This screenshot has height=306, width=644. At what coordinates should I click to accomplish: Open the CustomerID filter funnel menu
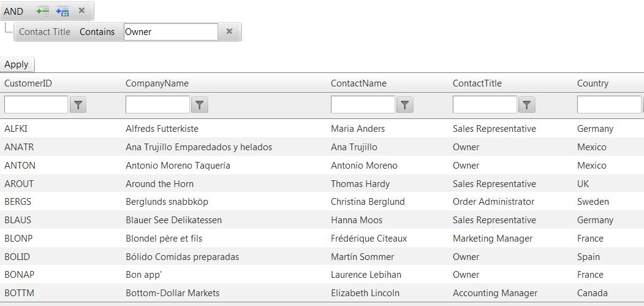point(78,105)
